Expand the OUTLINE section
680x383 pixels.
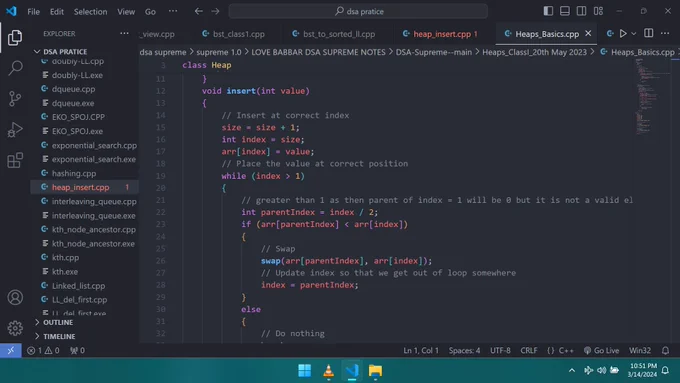(85, 322)
